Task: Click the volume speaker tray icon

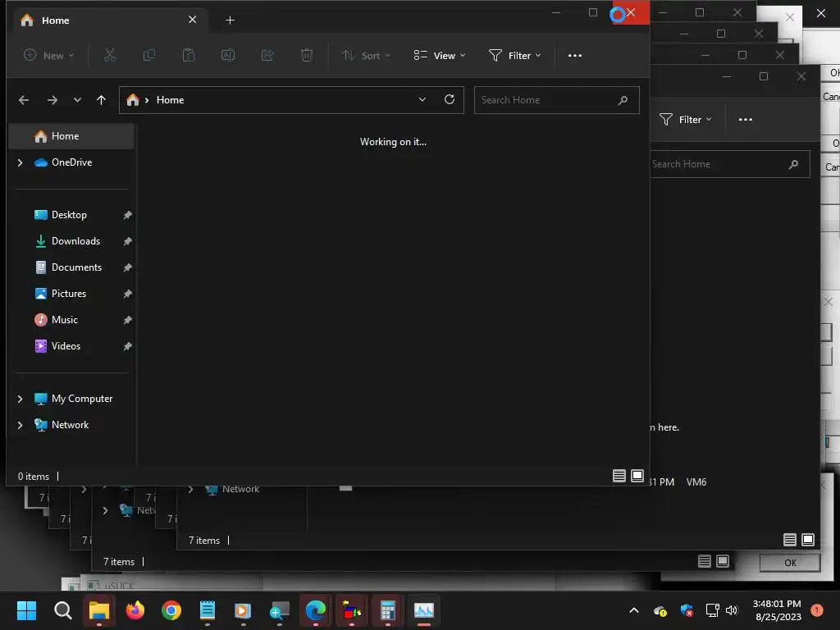Action: tap(732, 610)
